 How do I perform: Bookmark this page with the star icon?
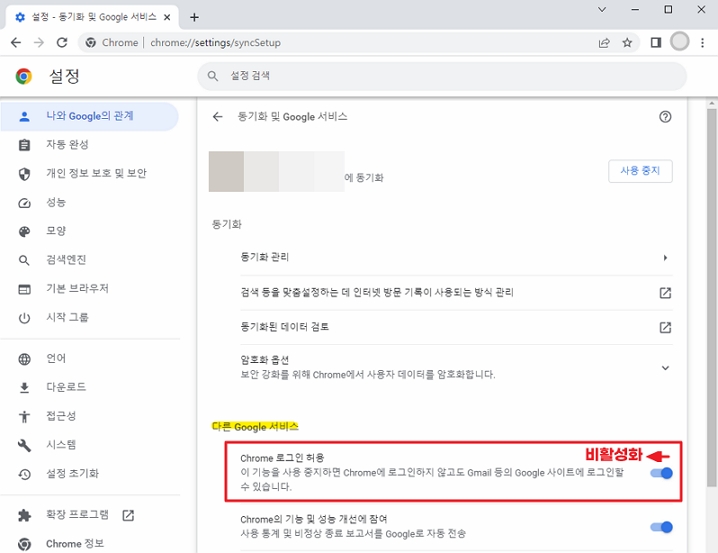coord(627,43)
